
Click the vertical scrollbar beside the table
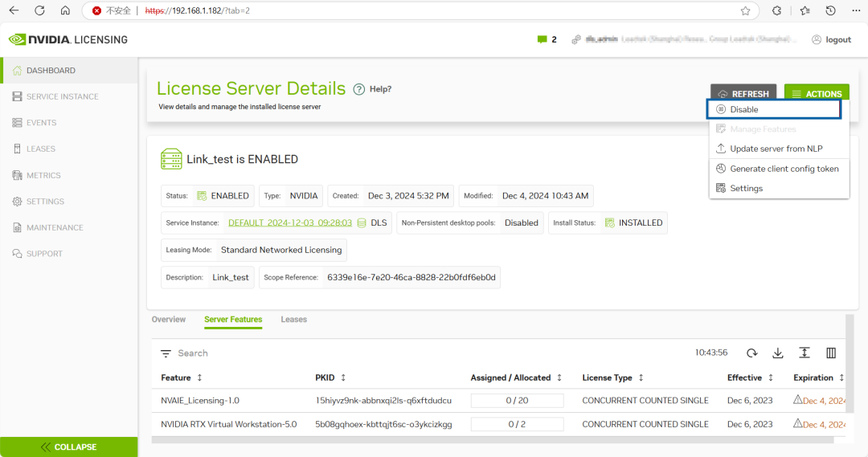click(850, 362)
